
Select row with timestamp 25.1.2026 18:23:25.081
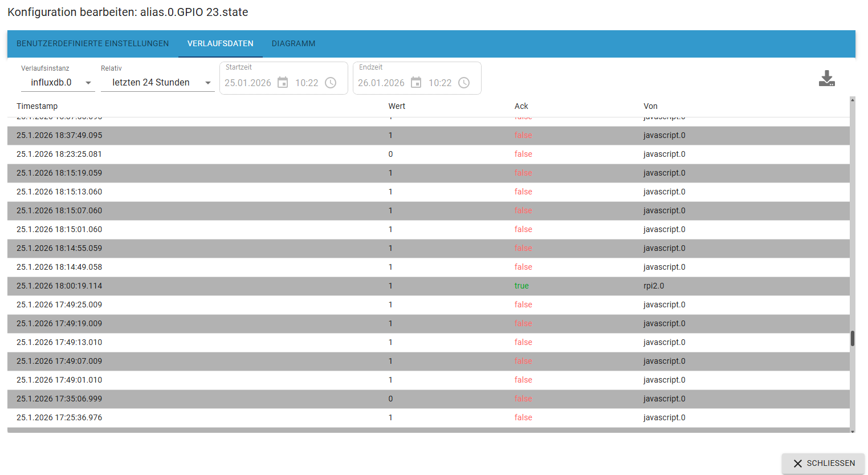[428, 154]
